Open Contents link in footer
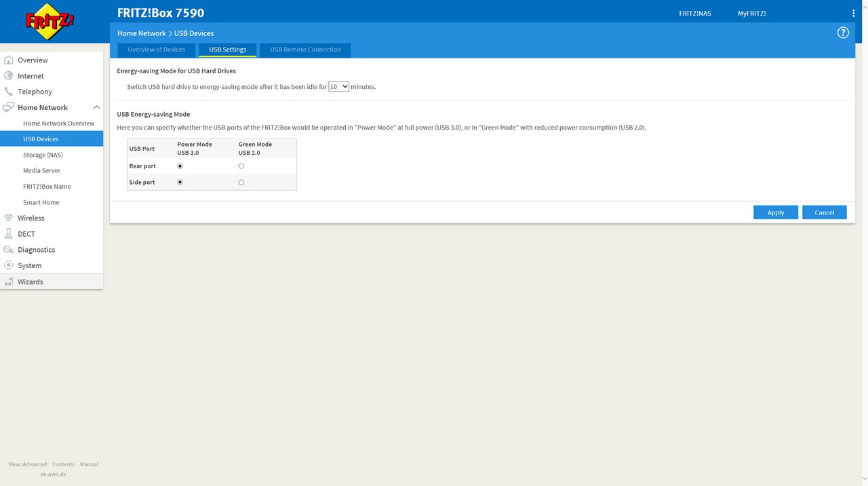Screen dimensions: 868x486 63,464
